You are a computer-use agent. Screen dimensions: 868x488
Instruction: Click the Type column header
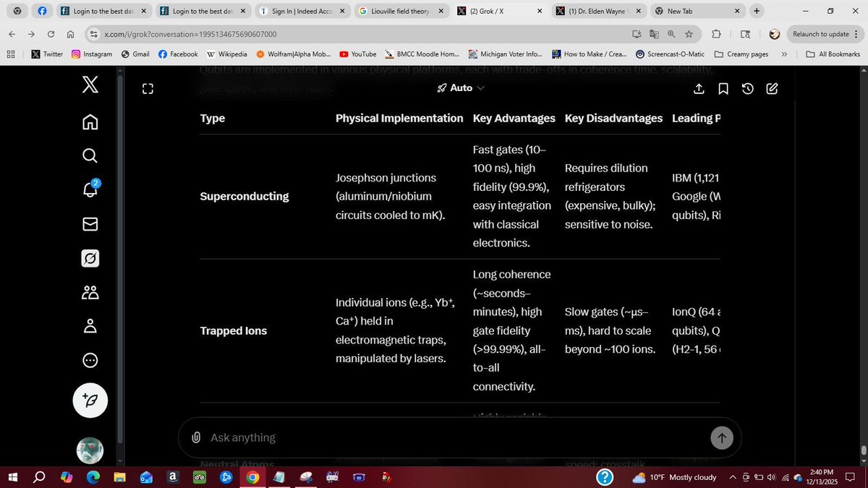(x=213, y=118)
